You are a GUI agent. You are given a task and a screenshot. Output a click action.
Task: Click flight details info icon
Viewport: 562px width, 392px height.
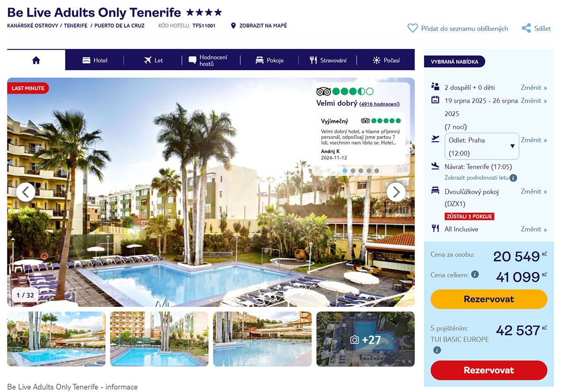tap(513, 178)
